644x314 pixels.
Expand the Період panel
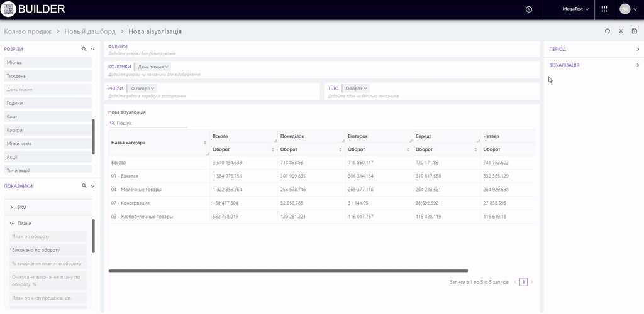[x=637, y=49]
